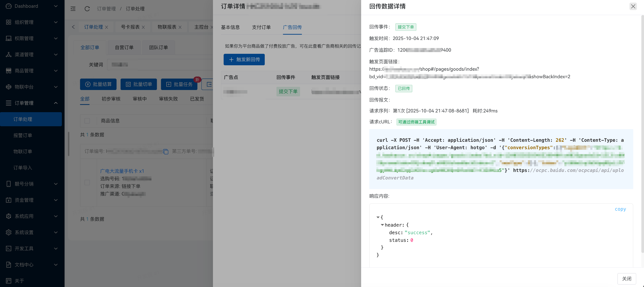Image resolution: width=644 pixels, height=287 pixels.
Task: Copy the 订单编号 using the copy icon
Action: tap(165, 152)
